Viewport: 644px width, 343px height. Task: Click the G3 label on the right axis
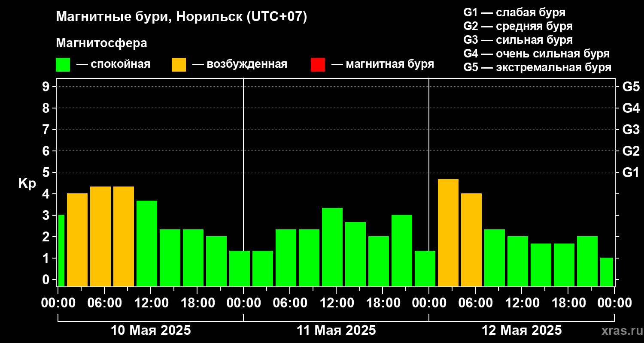[631, 129]
